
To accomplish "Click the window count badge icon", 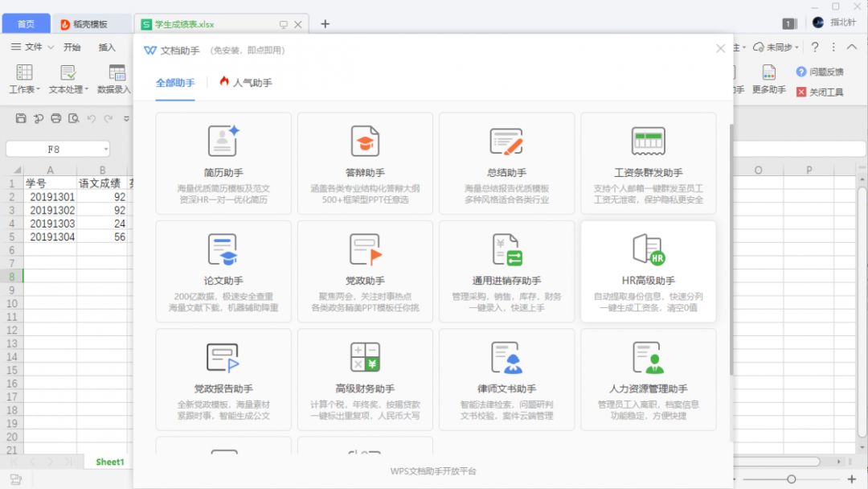I will coord(789,23).
